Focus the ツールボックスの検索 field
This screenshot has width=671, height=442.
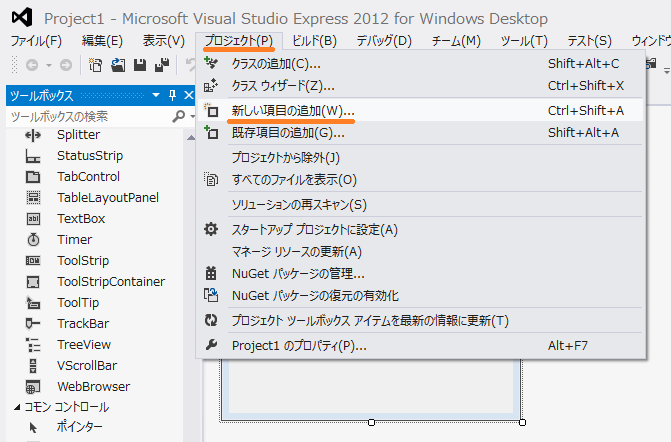[90, 116]
